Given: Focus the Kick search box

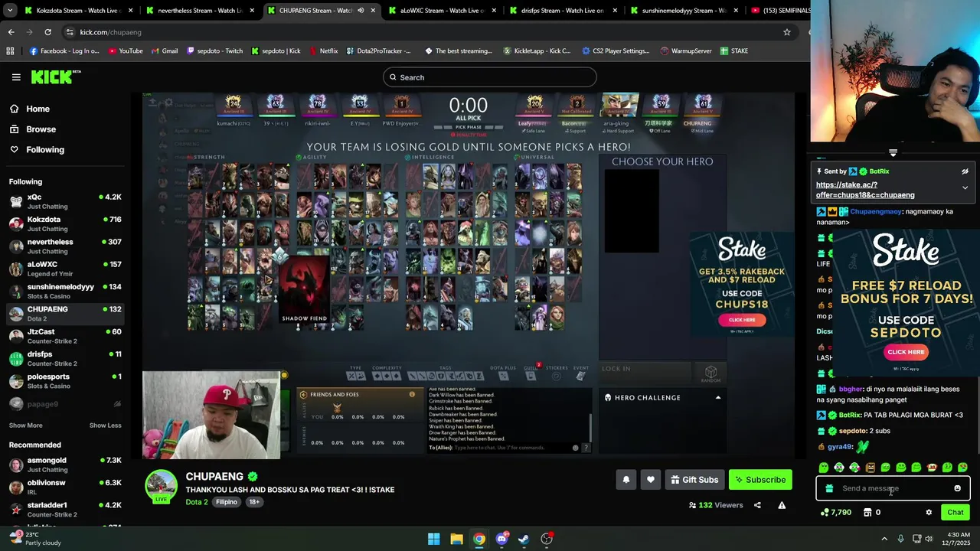Looking at the screenshot, I should coord(490,77).
